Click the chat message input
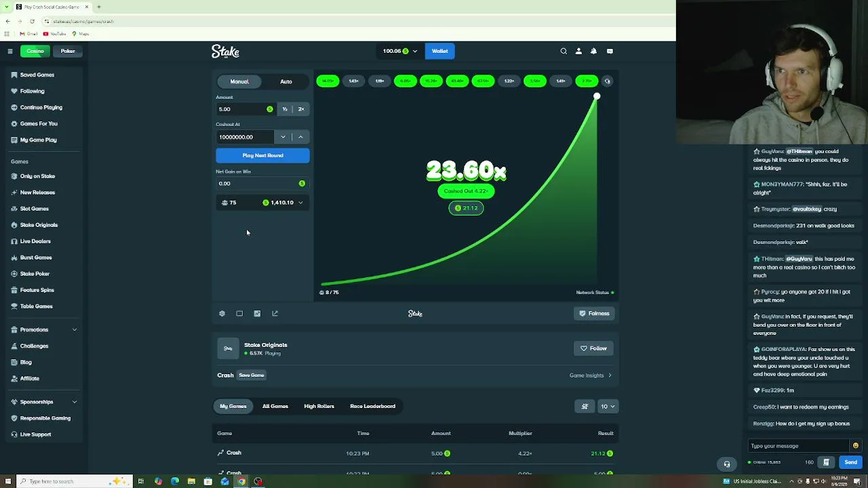 point(799,446)
